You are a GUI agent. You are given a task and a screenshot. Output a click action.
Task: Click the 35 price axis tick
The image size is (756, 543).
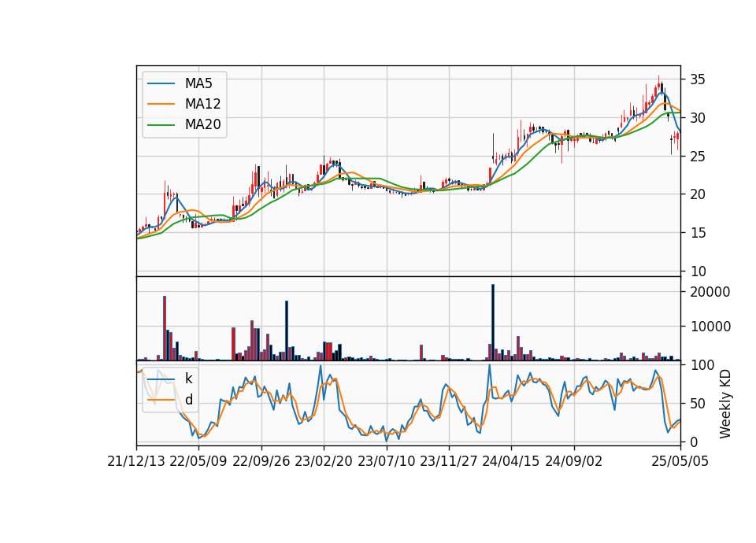(697, 79)
